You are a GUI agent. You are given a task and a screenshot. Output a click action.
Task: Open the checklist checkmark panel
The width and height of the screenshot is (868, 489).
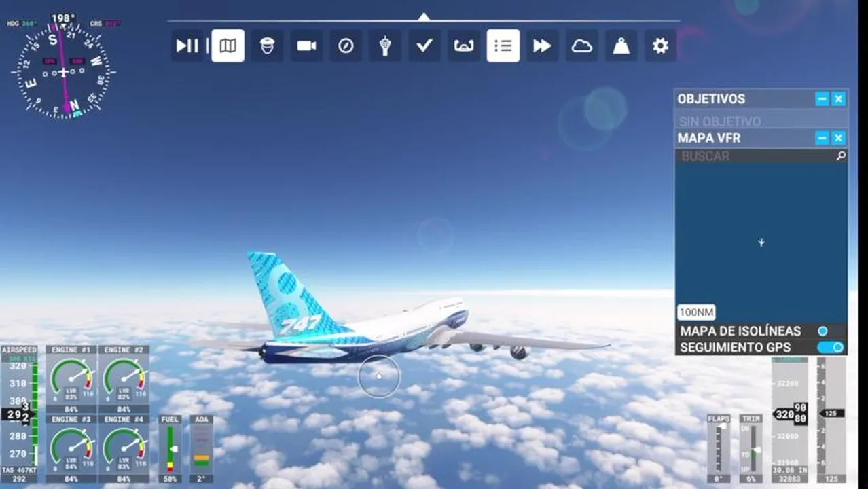coord(424,46)
